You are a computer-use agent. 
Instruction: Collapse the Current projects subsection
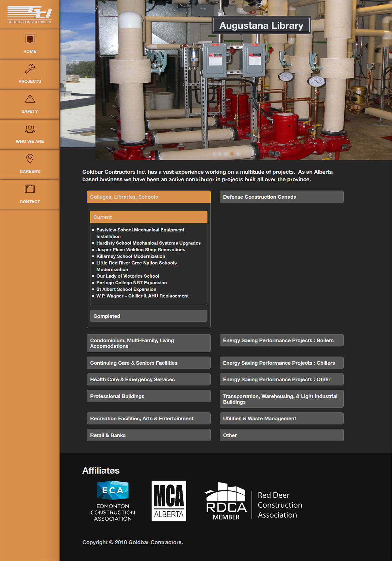149,217
